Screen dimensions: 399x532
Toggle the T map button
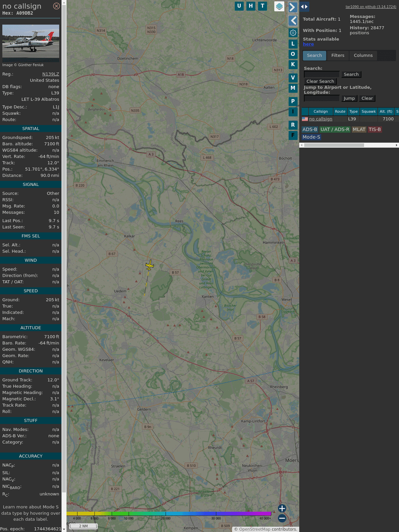coord(263,6)
